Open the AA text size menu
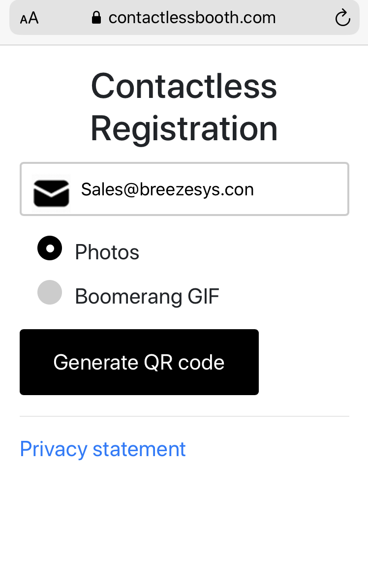The height and width of the screenshot is (588, 368). [29, 18]
